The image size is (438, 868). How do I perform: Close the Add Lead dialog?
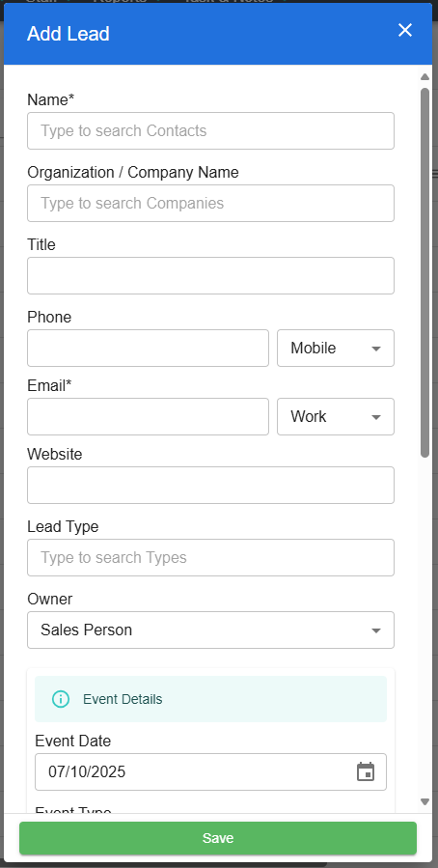pyautogui.click(x=405, y=31)
